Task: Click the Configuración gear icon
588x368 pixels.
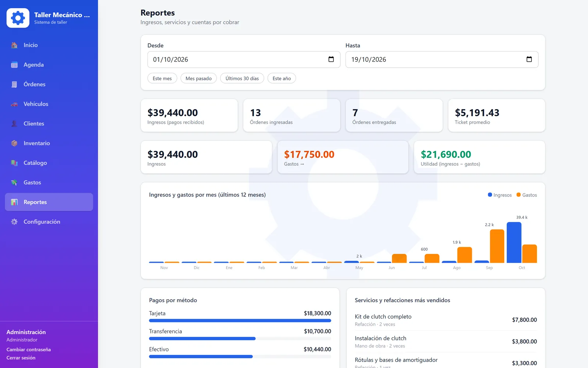Action: (x=14, y=222)
